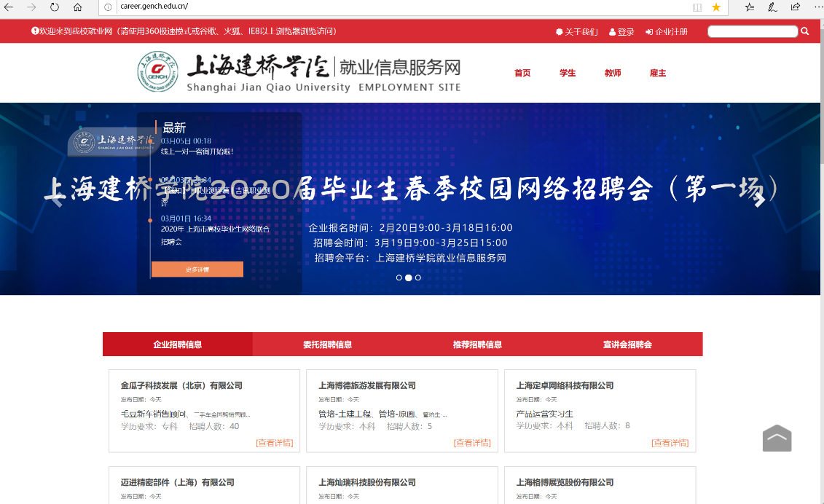Viewport: 824px width, 504px height.
Task: Click the site search magnifier icon
Action: [x=805, y=31]
